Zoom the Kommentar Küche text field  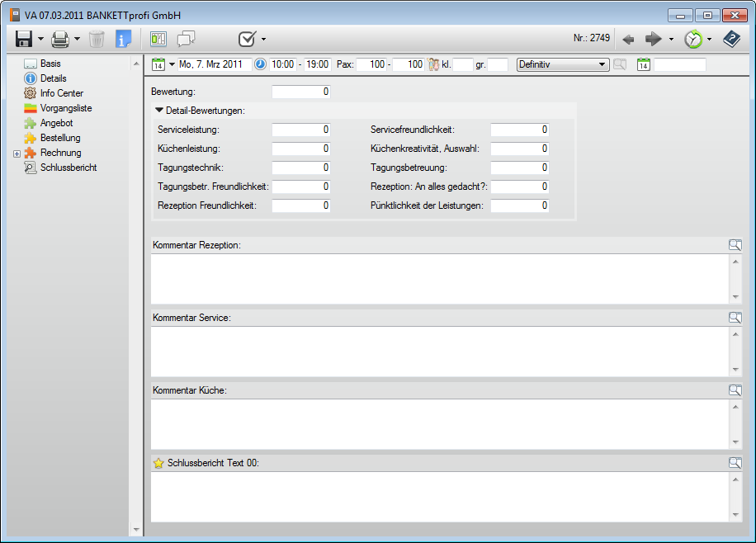point(735,390)
